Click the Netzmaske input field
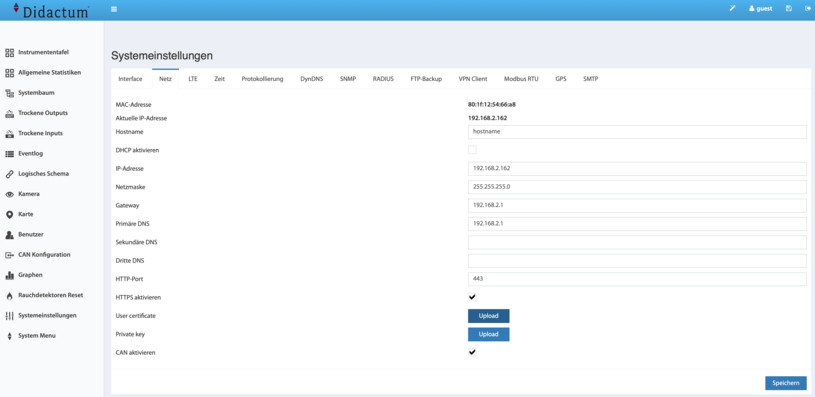Screen dimensions: 815x397 637,187
